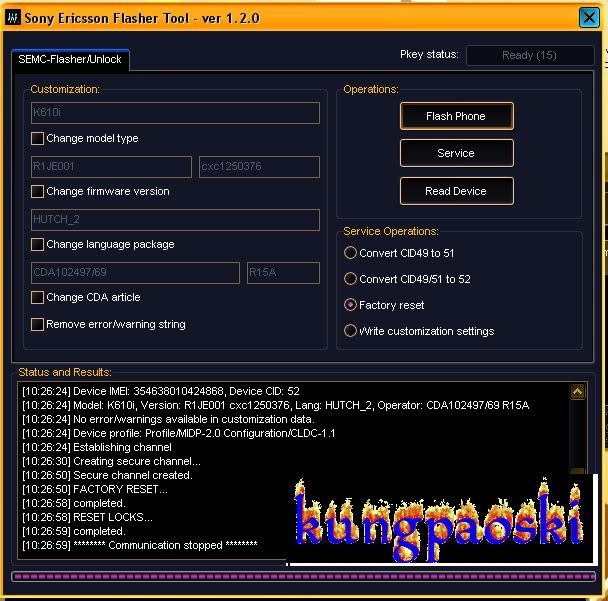The image size is (608, 601).
Task: Toggle Remove error/warning string checkbox
Action: pyautogui.click(x=37, y=324)
